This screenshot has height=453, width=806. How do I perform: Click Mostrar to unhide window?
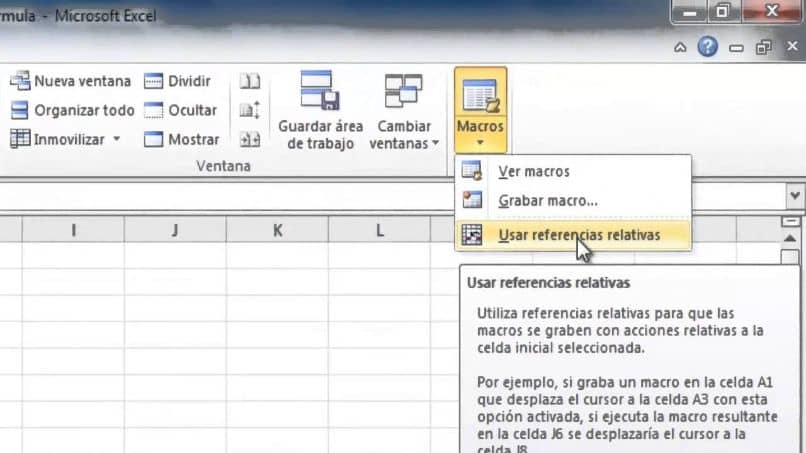[x=181, y=139]
